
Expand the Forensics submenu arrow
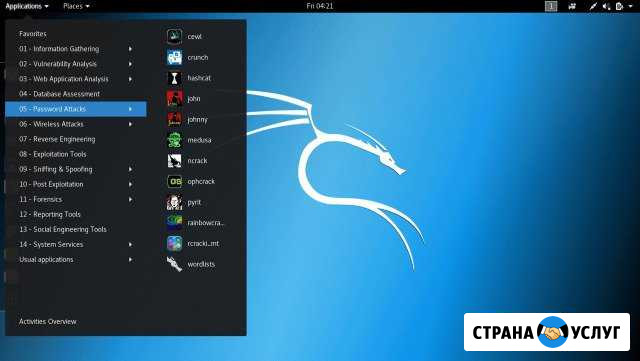[130, 199]
